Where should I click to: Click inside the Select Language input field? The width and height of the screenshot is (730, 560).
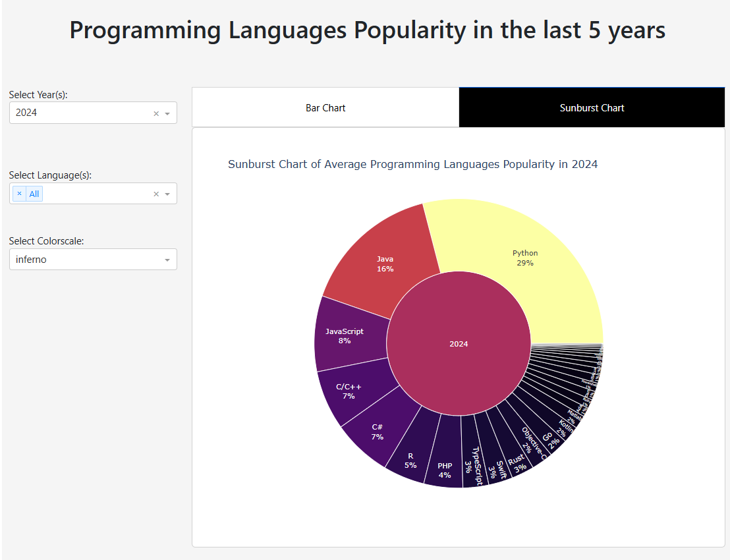(x=92, y=194)
